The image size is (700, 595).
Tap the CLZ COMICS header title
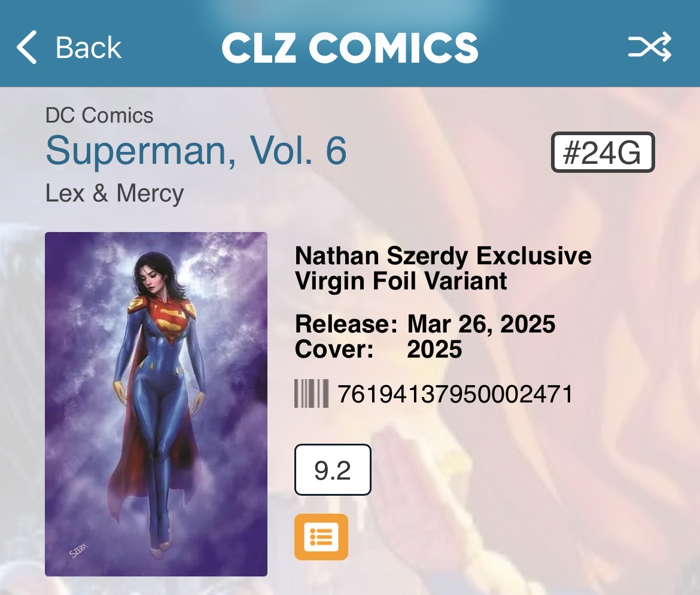pos(349,47)
